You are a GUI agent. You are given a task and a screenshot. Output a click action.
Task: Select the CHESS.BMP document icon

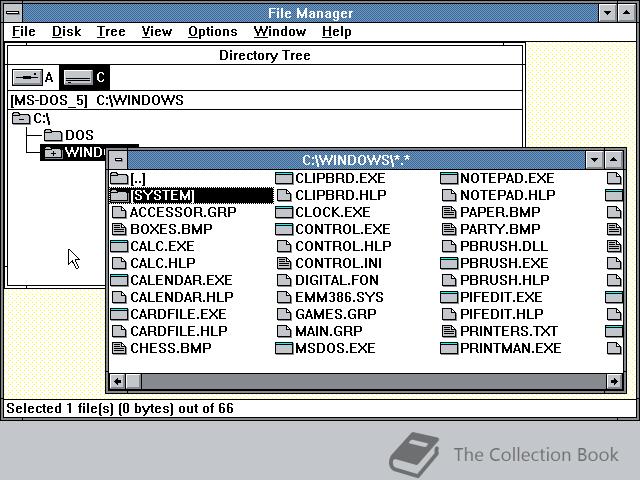tap(119, 348)
